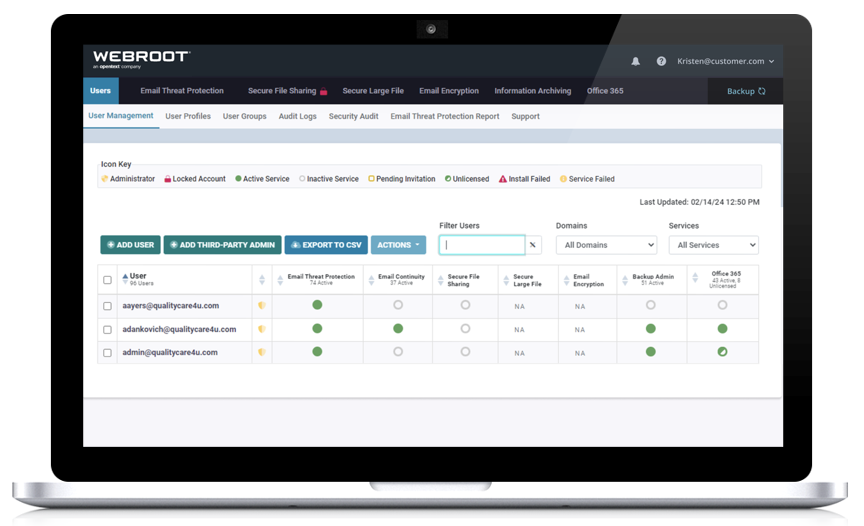Click Email Continuity inactive status for admin row
This screenshot has height=526, width=864.
coord(398,351)
